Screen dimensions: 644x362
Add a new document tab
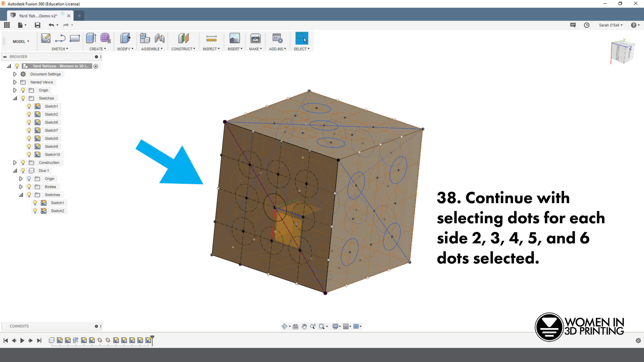click(x=79, y=16)
